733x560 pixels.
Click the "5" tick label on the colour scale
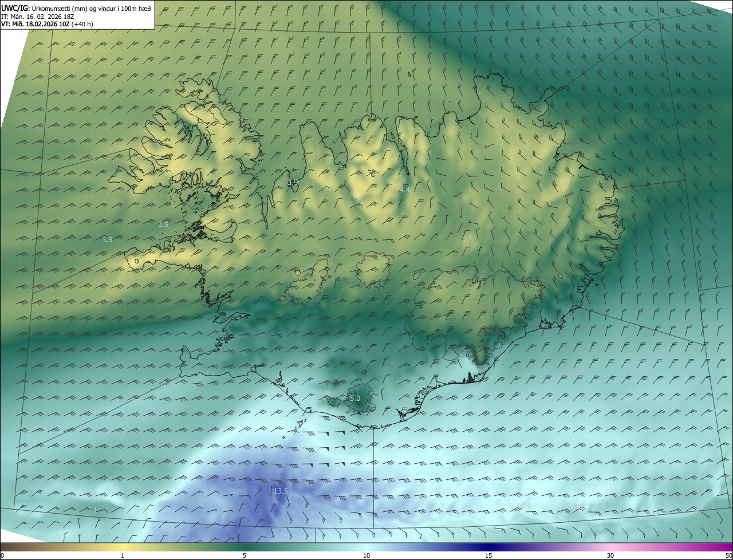(x=245, y=555)
